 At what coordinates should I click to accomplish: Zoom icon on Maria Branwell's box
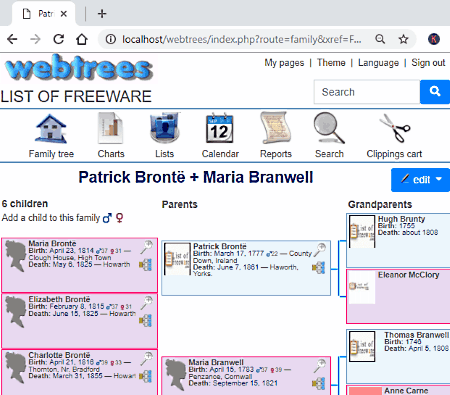pos(319,366)
